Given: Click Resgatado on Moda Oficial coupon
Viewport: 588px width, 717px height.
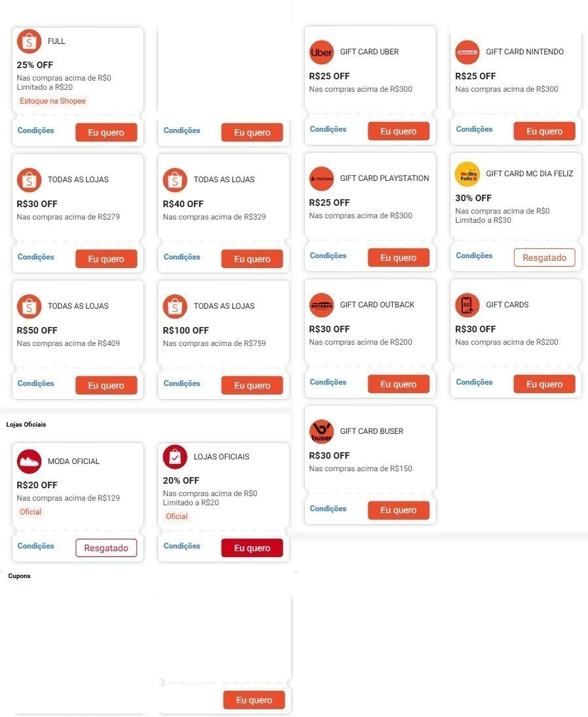Looking at the screenshot, I should [106, 548].
